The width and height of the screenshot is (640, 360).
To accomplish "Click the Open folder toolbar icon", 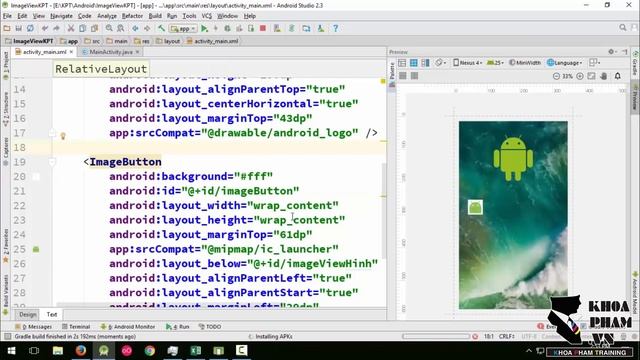I will click(x=7, y=29).
